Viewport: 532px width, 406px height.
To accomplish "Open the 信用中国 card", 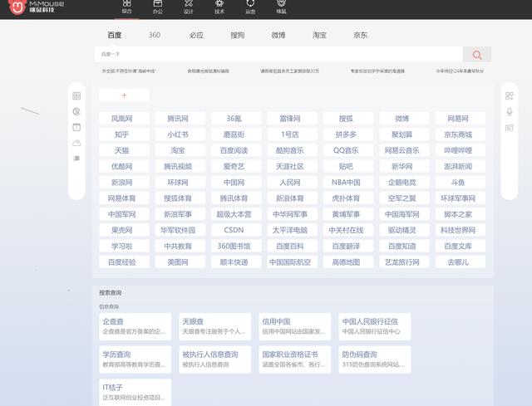I will point(295,326).
